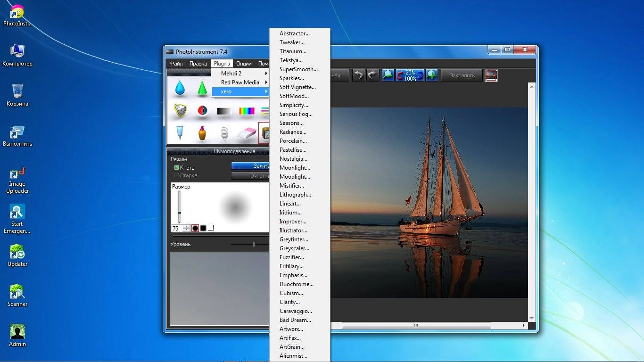Choose the Alienmist... filter
This screenshot has height=362, width=644.
point(300,356)
